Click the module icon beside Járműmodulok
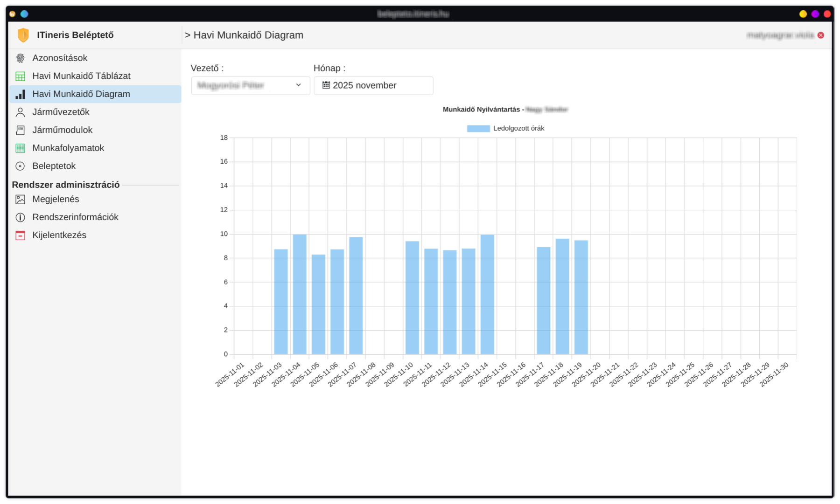The width and height of the screenshot is (840, 504). pyautogui.click(x=20, y=130)
